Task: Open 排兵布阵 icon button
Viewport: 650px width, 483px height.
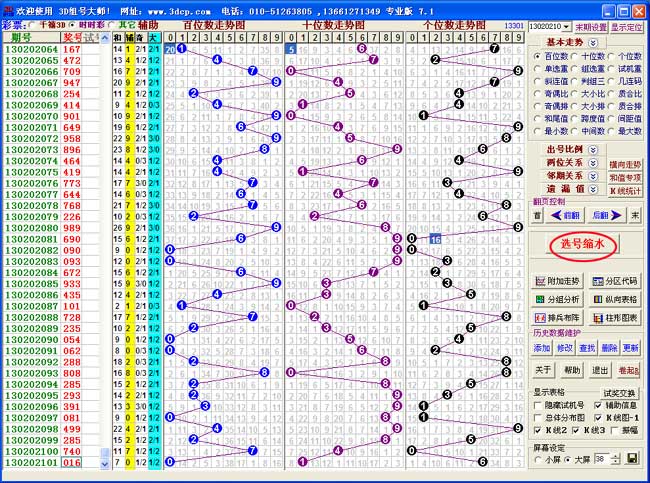Action: click(558, 317)
